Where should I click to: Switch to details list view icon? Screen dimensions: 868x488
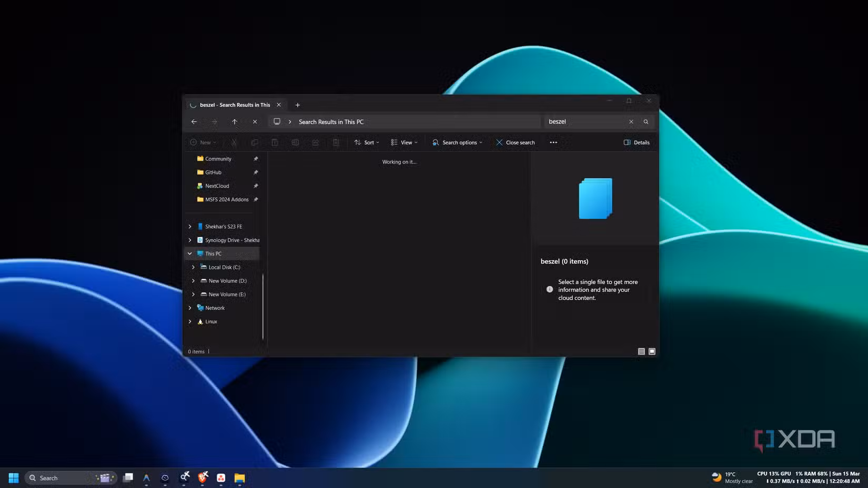[x=641, y=351]
